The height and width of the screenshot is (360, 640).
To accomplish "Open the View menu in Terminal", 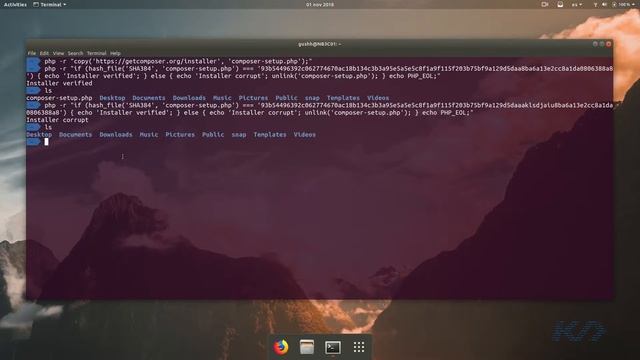I will click(x=58, y=53).
